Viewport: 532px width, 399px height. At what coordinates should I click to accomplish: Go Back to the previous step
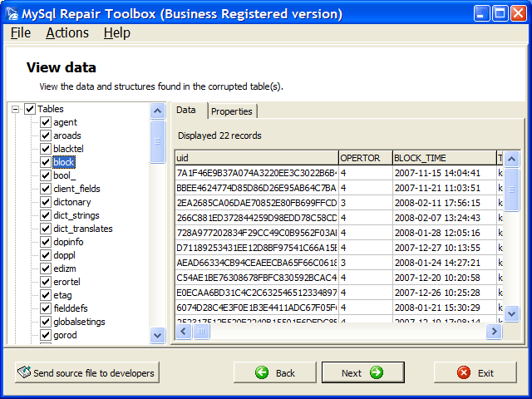click(x=275, y=372)
